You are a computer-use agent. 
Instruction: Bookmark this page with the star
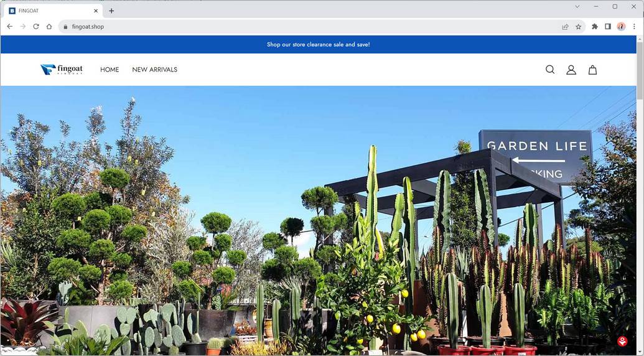click(578, 27)
